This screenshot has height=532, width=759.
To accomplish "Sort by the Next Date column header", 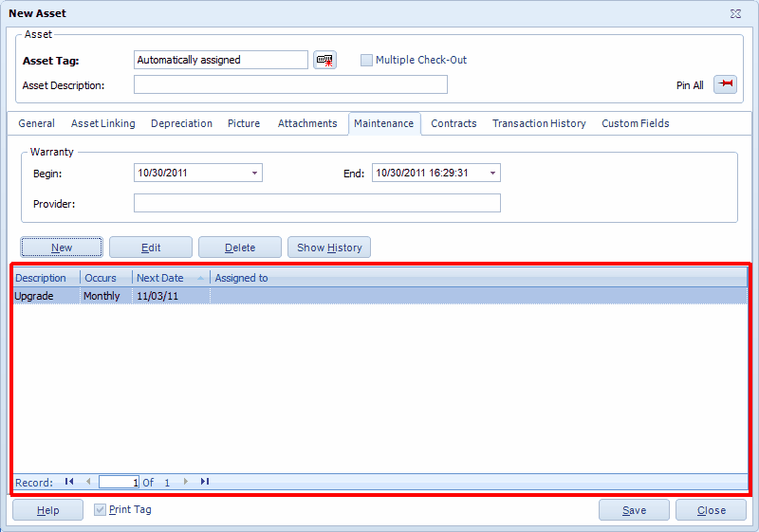I will [x=171, y=278].
